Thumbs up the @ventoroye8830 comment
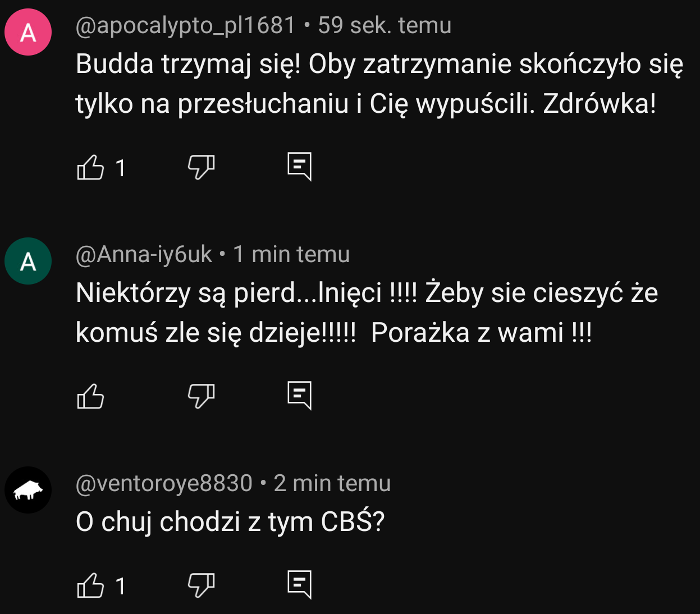 pos(90,585)
